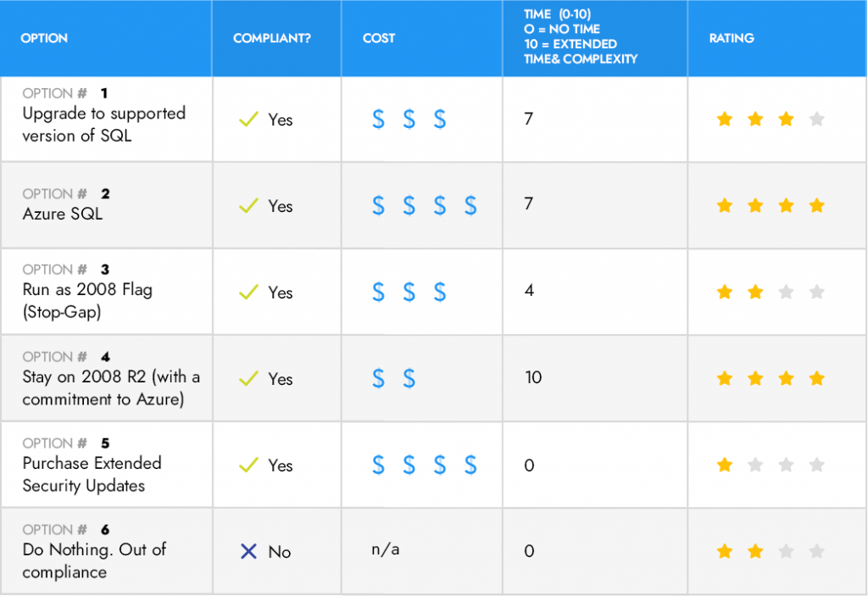This screenshot has height=596, width=868.
Task: Click the fourth gold star for Option 4
Action: pos(817,379)
